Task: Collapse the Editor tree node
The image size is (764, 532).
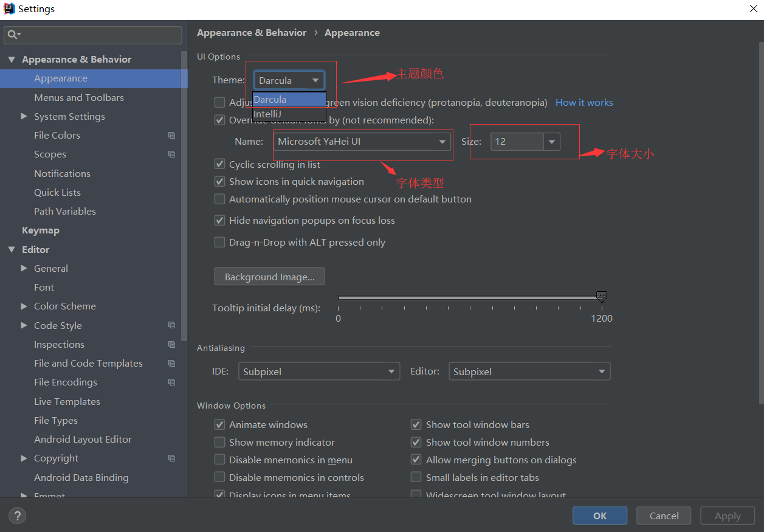Action: click(11, 249)
